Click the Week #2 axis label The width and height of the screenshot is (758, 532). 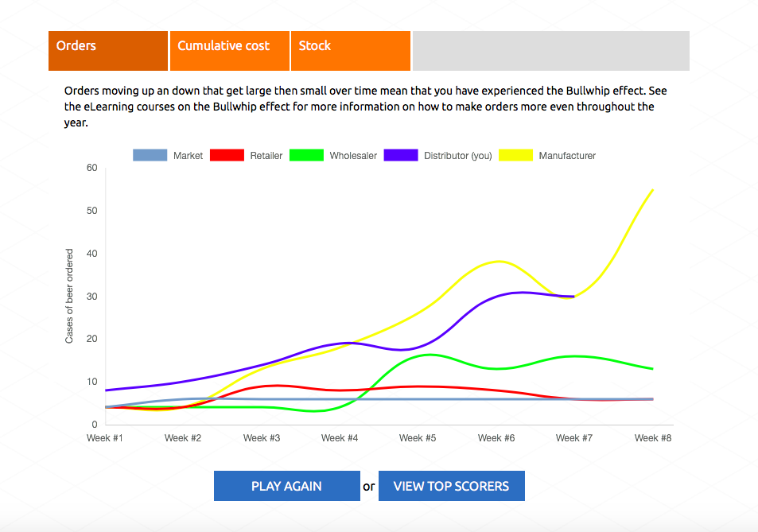click(183, 438)
